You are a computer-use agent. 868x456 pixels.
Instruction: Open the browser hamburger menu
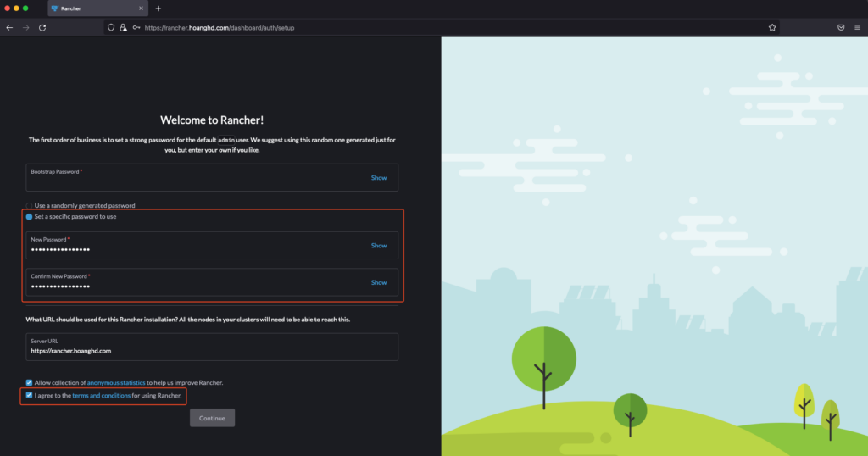[x=858, y=28]
